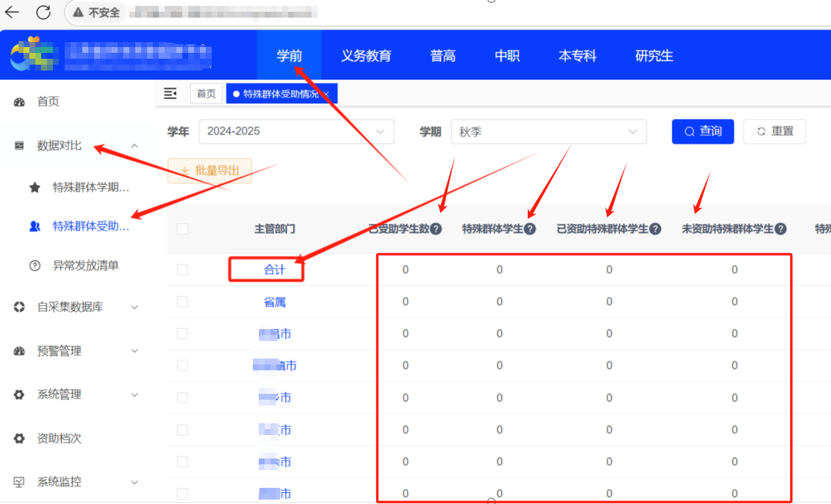Click the 查询 search button
The width and height of the screenshot is (831, 504).
point(703,131)
